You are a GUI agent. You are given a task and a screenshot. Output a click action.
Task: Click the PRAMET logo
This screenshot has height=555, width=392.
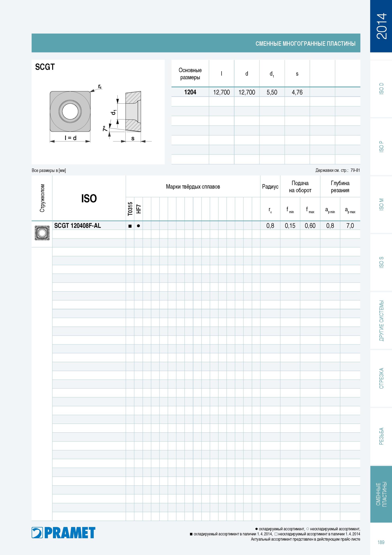(x=63, y=533)
